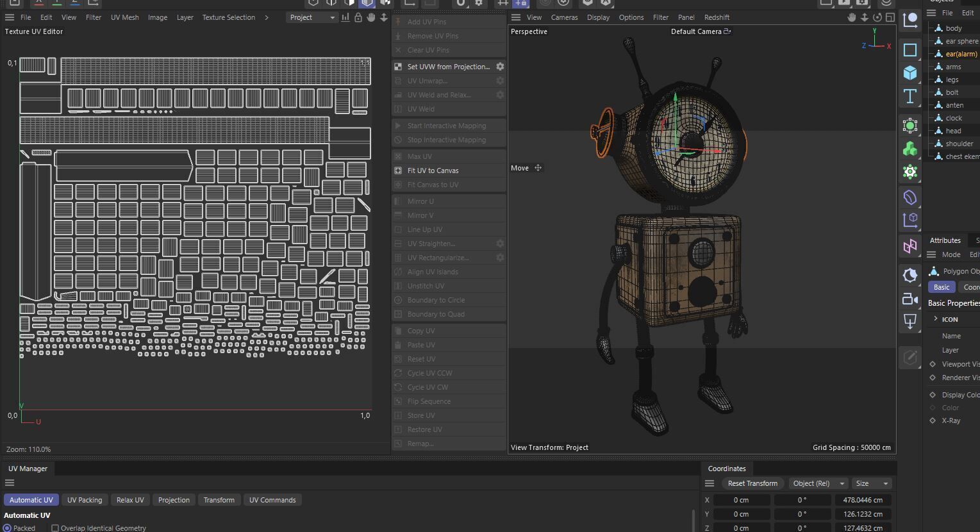980x532 pixels.
Task: Click the viewport pan hand icon
Action: (x=852, y=17)
